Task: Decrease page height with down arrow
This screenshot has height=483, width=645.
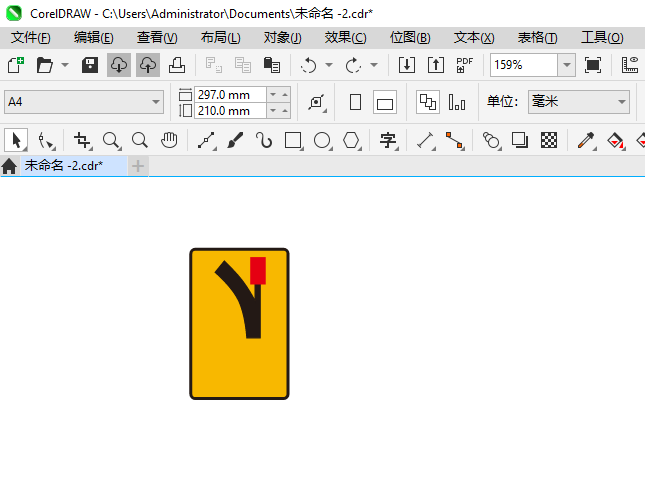Action: pyautogui.click(x=273, y=110)
